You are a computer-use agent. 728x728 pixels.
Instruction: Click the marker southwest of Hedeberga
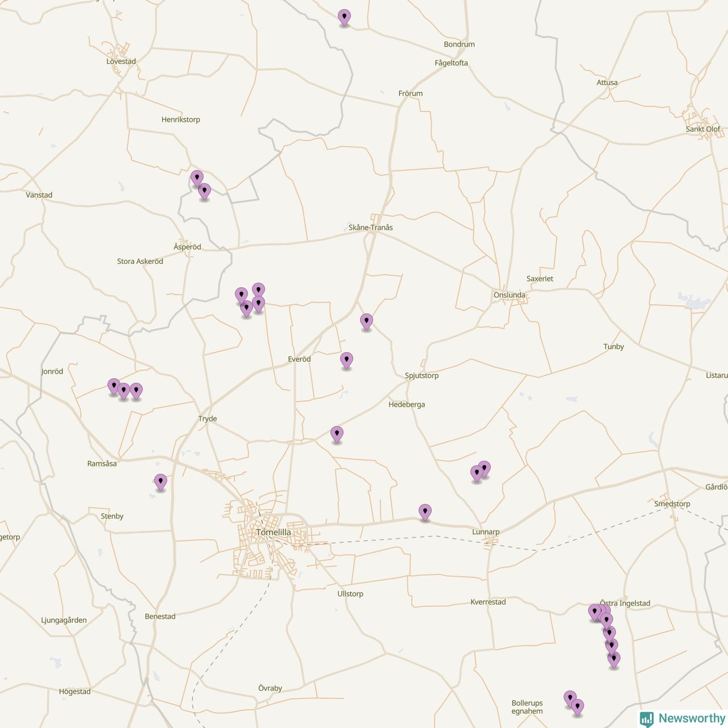click(x=337, y=435)
